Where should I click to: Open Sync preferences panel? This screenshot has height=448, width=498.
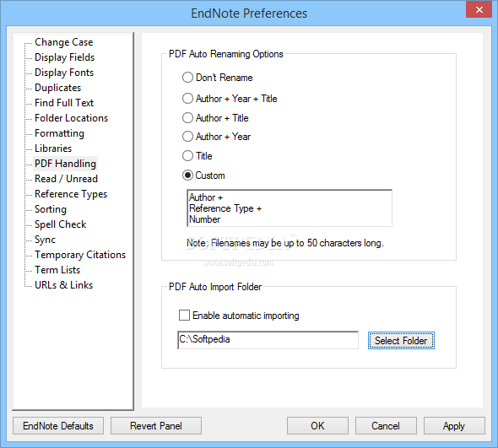[x=45, y=240]
